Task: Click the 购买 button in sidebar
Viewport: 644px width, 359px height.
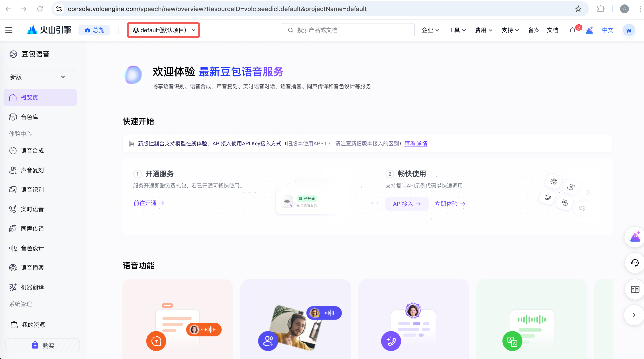Action: (x=43, y=345)
